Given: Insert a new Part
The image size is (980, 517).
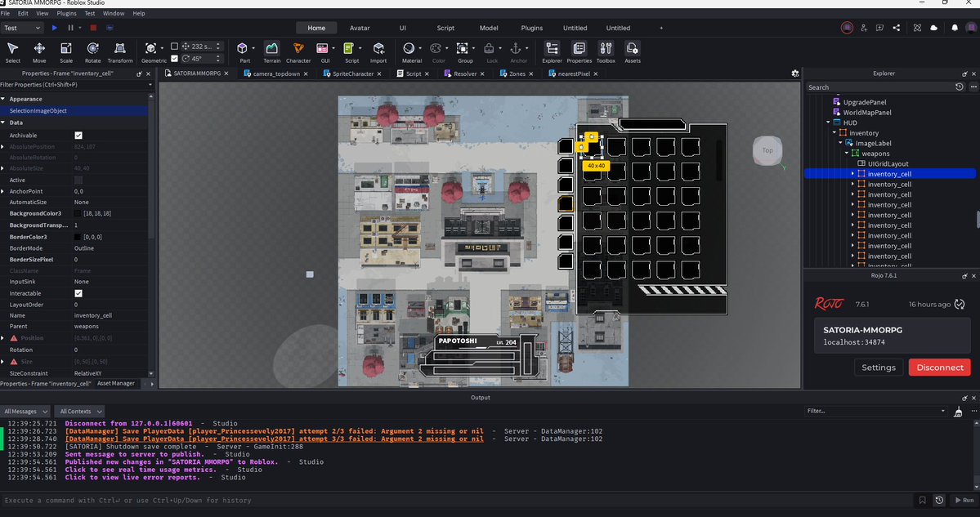Looking at the screenshot, I should 244,52.
